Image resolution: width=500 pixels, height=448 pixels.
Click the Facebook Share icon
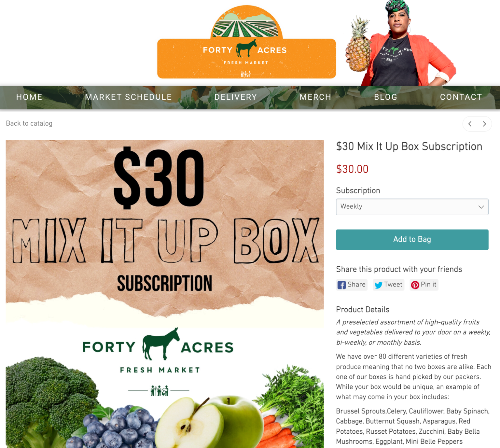pos(341,285)
